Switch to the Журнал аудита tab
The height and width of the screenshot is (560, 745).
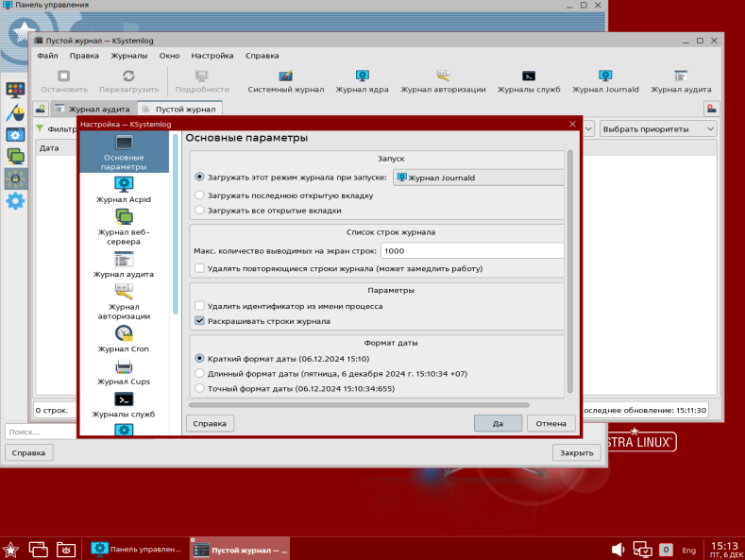(93, 109)
